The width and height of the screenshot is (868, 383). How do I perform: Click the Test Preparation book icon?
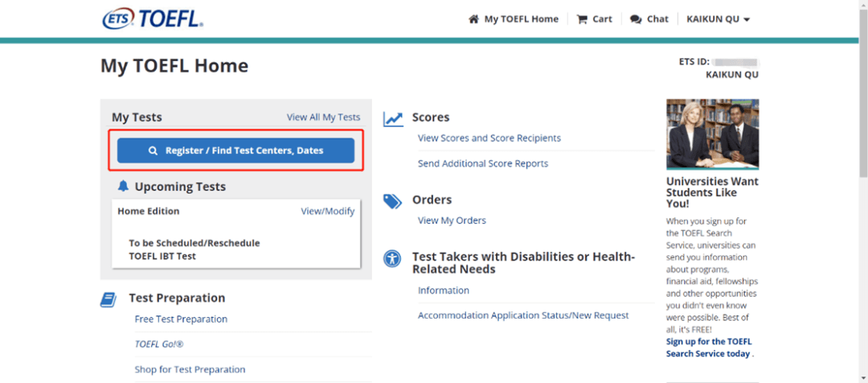(x=108, y=300)
